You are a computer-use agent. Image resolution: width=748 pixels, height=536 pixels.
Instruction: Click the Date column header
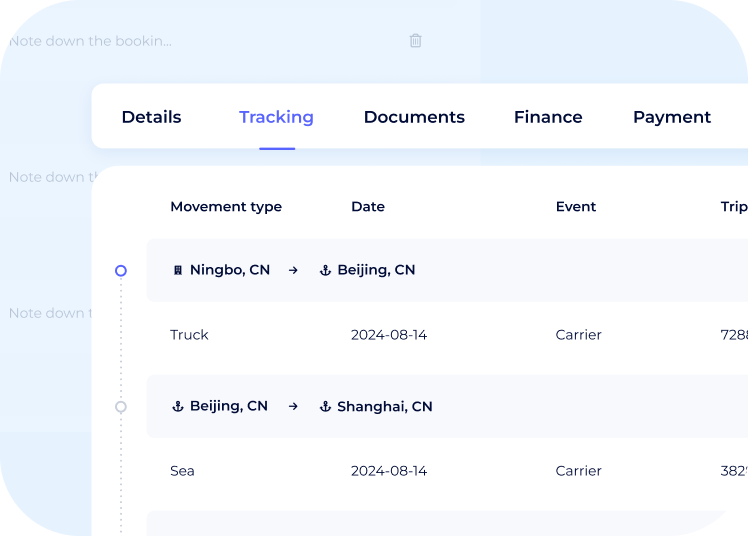[367, 207]
